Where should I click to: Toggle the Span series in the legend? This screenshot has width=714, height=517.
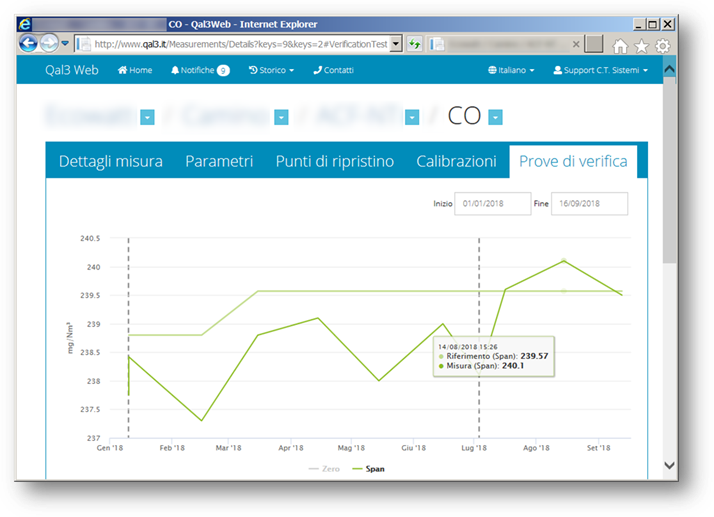[x=368, y=468]
